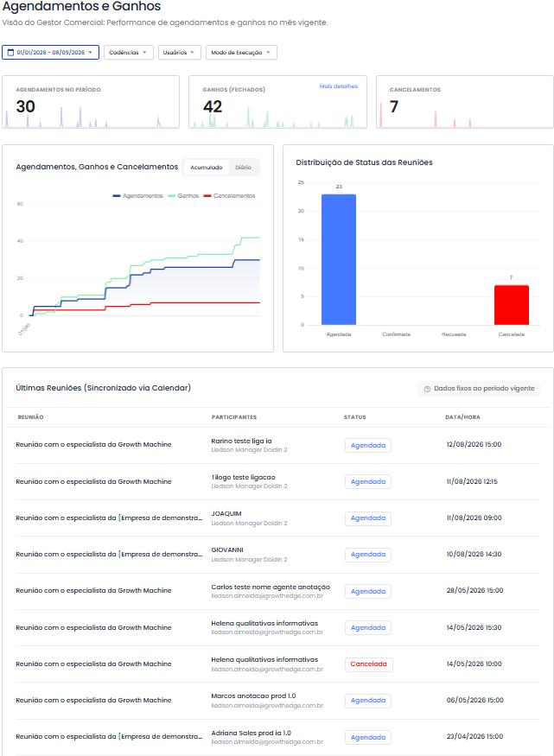Select participant Marcos anotacao prod 1.0
Screen dimensions: 554x756
tap(253, 696)
